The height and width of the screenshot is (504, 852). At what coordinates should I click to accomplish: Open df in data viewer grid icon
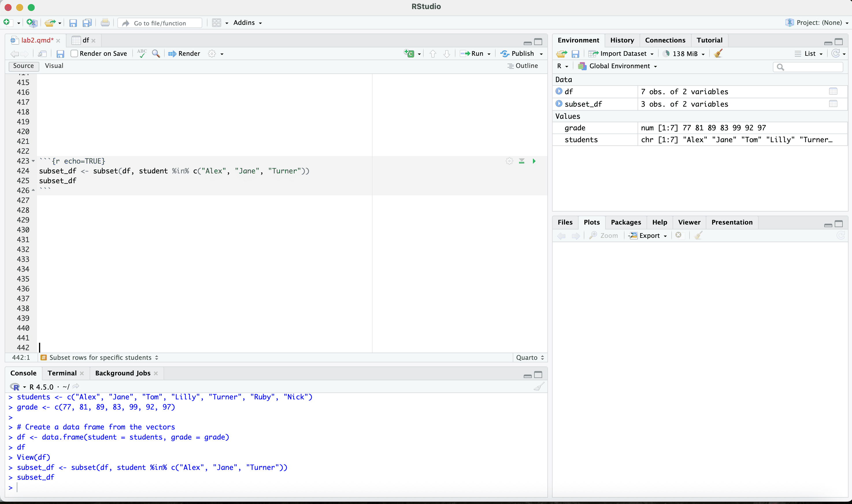tap(833, 91)
